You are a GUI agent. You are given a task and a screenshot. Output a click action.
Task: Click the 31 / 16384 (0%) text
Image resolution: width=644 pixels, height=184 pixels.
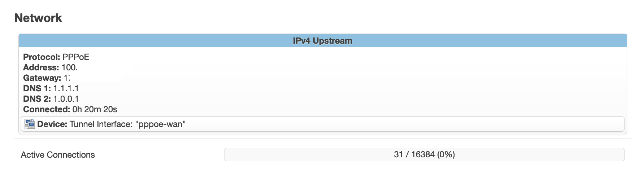pyautogui.click(x=424, y=154)
